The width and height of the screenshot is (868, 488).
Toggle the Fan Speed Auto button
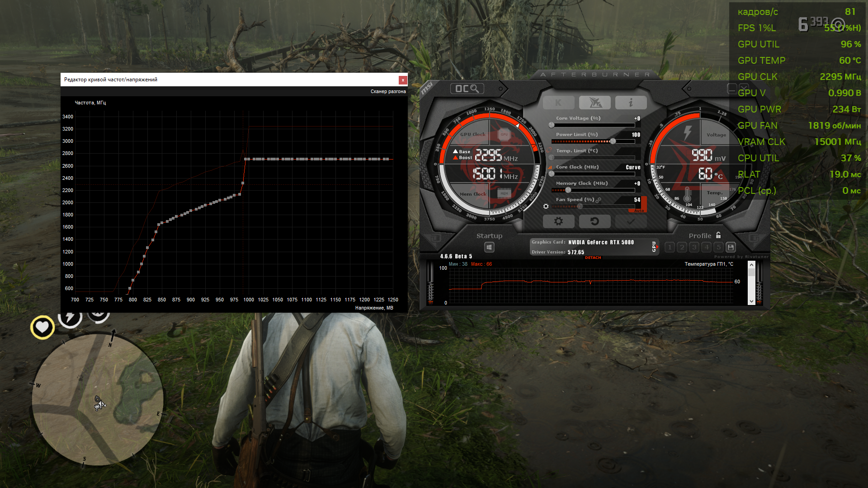coord(639,210)
